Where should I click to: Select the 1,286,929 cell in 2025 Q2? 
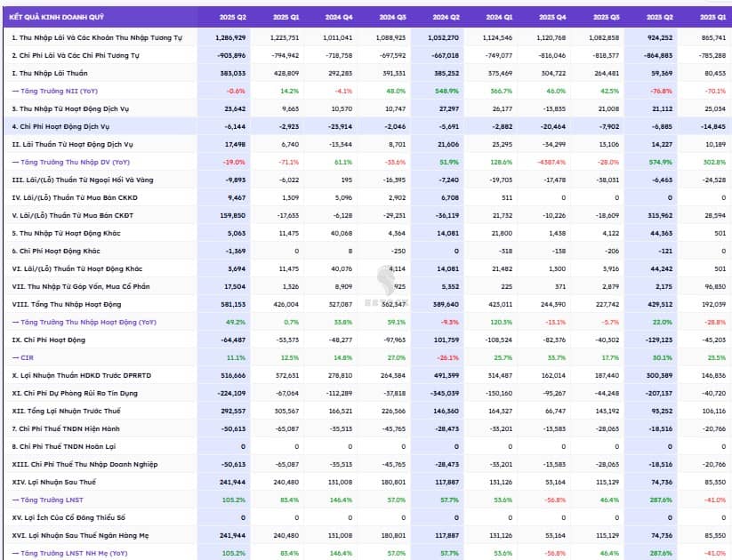coord(231,38)
